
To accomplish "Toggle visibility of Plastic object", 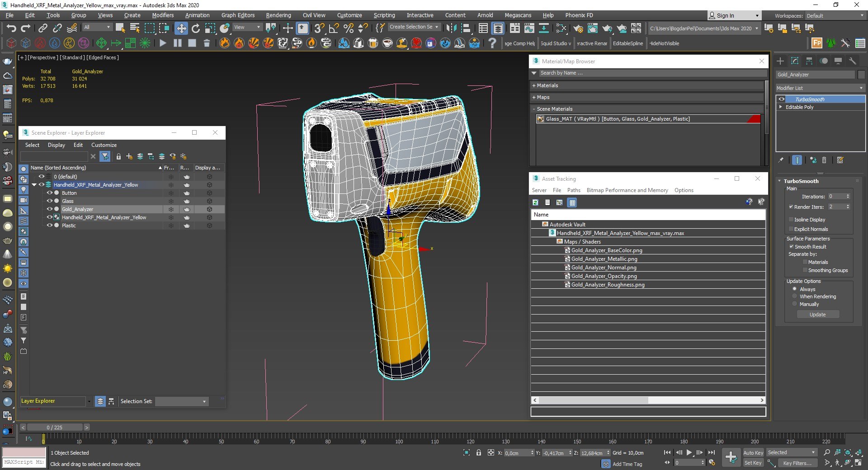I will click(x=50, y=226).
